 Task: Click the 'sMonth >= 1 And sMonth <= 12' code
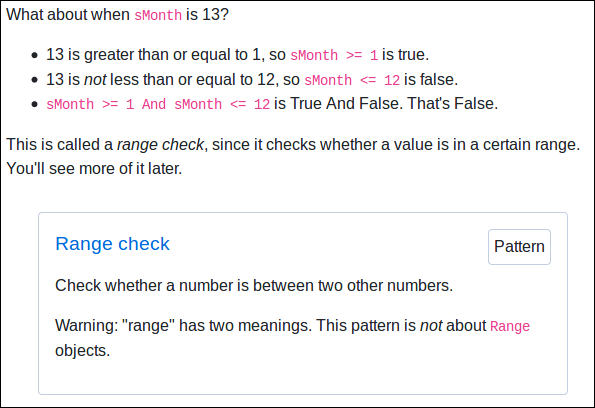coord(158,104)
